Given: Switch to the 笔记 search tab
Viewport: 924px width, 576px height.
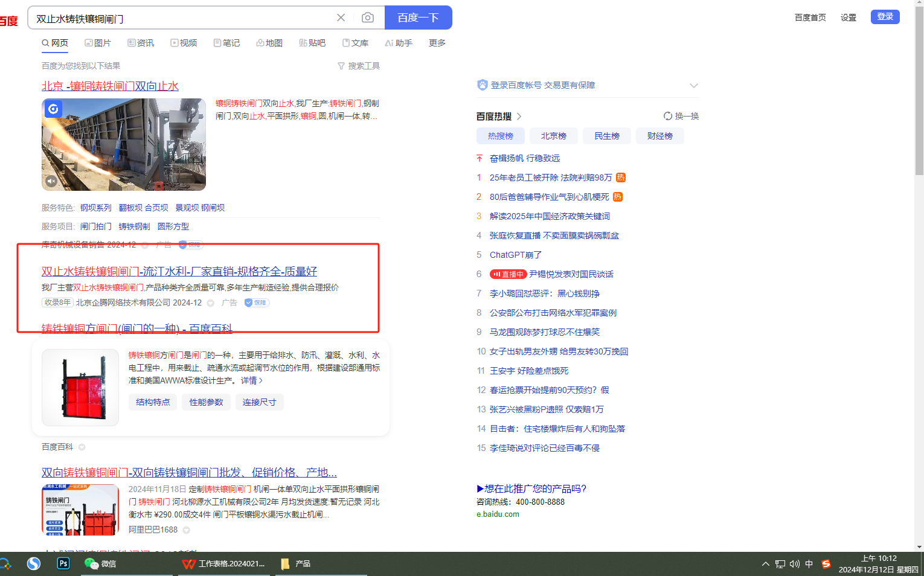Looking at the screenshot, I should [x=226, y=43].
